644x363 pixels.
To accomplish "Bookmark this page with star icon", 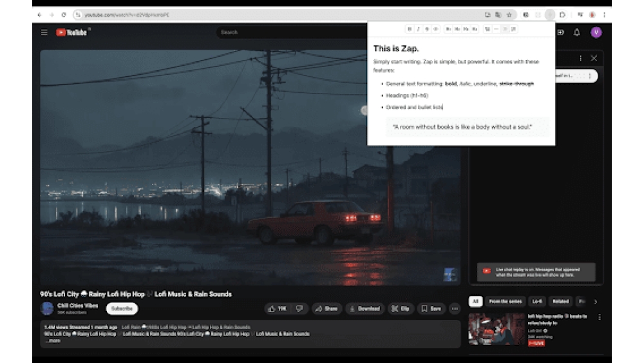I will (x=509, y=15).
